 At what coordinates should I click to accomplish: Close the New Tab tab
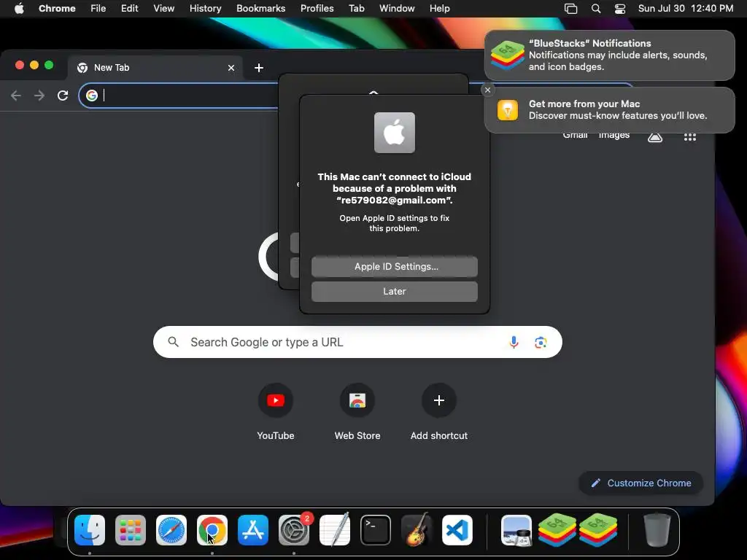(231, 68)
